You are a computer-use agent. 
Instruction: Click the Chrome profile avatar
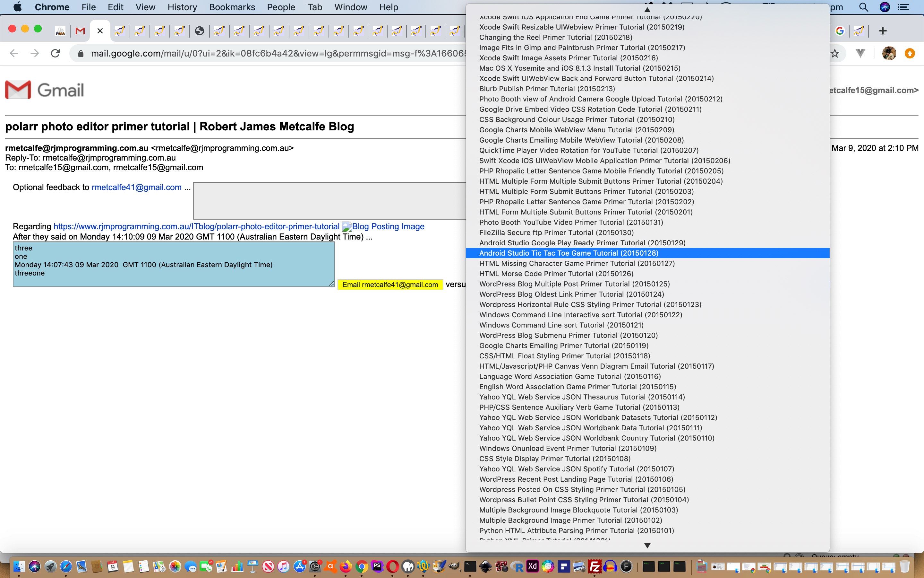click(x=889, y=53)
